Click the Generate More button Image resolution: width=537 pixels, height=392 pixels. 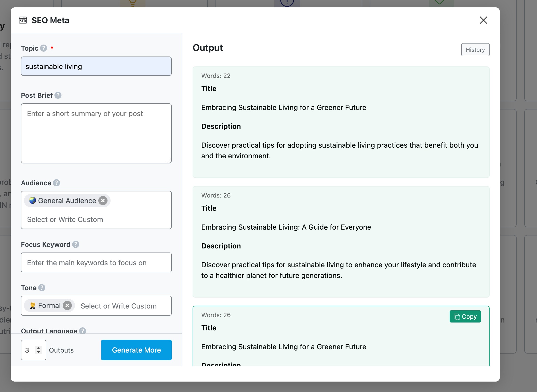click(x=136, y=350)
